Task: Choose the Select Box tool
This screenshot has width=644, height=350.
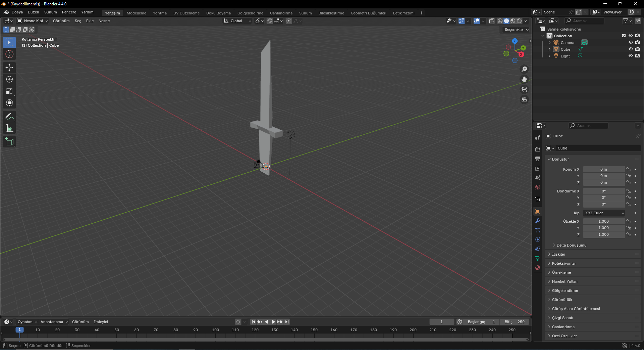Action: [9, 42]
